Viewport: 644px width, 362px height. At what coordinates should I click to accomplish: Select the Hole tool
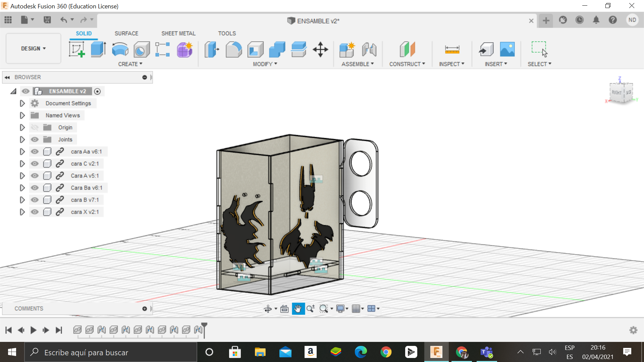coord(141,50)
